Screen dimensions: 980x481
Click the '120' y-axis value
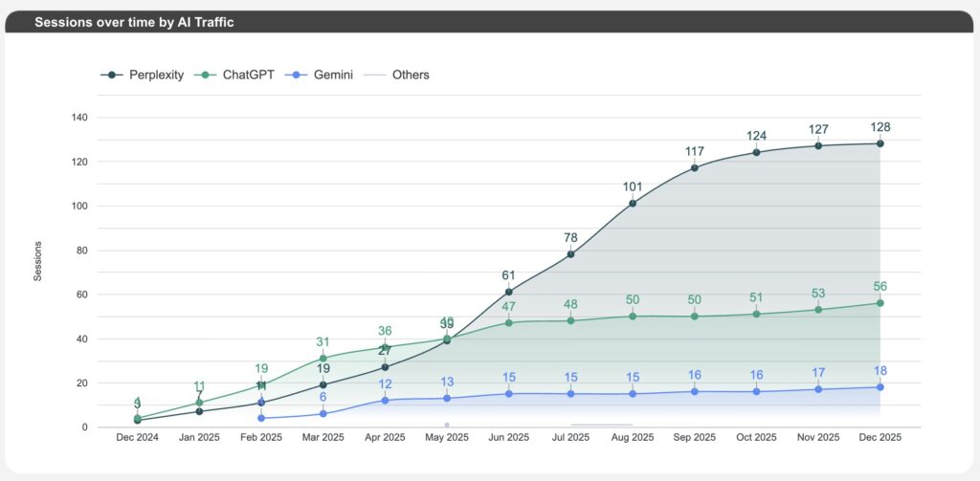(x=79, y=162)
